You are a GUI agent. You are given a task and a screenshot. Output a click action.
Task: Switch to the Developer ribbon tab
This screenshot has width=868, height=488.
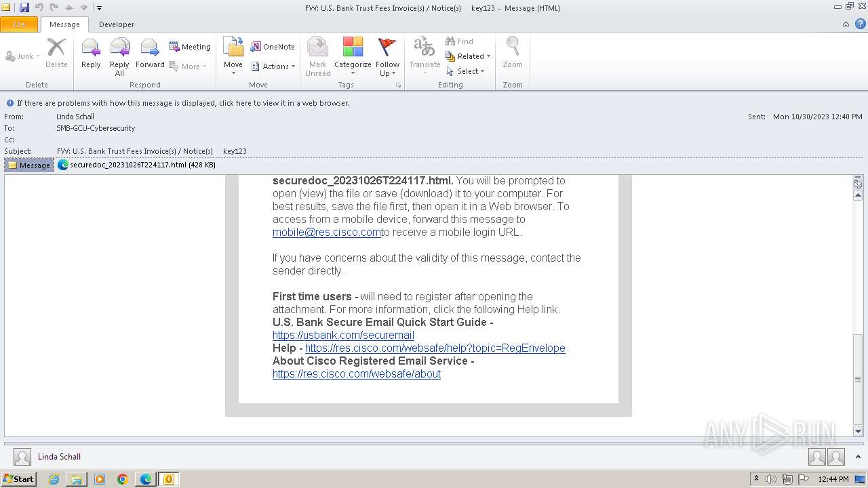tap(117, 24)
